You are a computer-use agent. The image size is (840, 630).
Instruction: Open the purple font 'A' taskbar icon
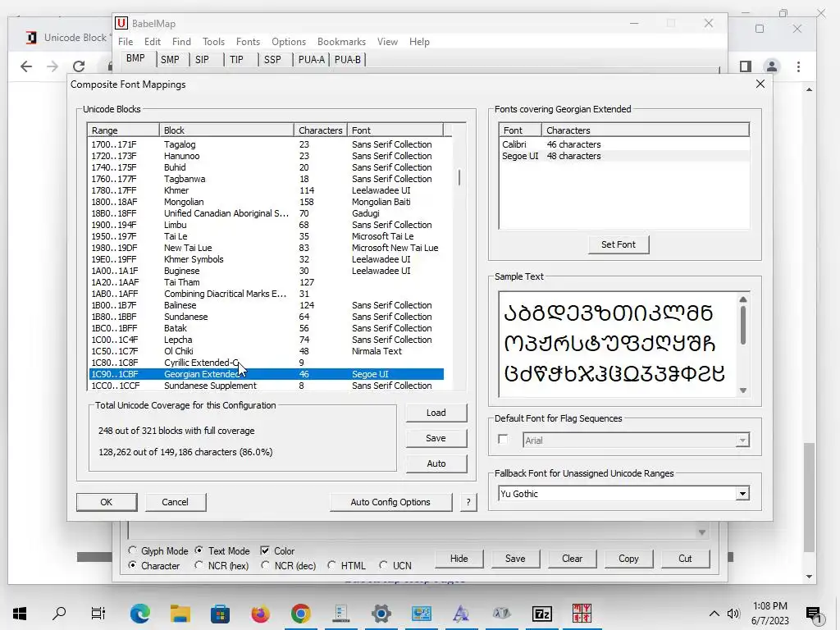[x=461, y=613]
